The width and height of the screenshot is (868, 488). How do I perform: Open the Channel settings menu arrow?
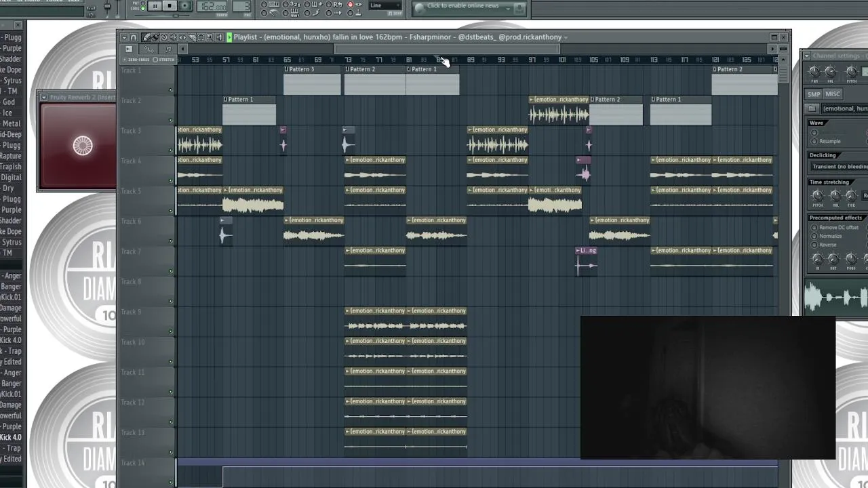click(807, 56)
